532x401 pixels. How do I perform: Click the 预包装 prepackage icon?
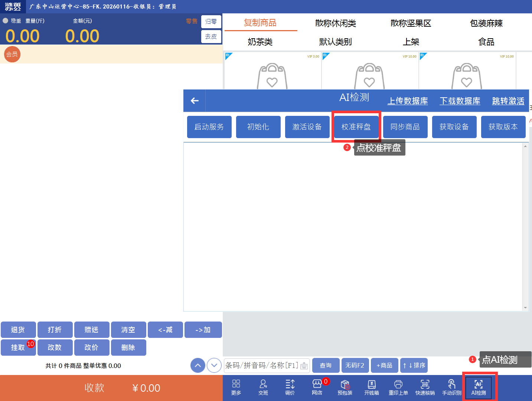345,387
